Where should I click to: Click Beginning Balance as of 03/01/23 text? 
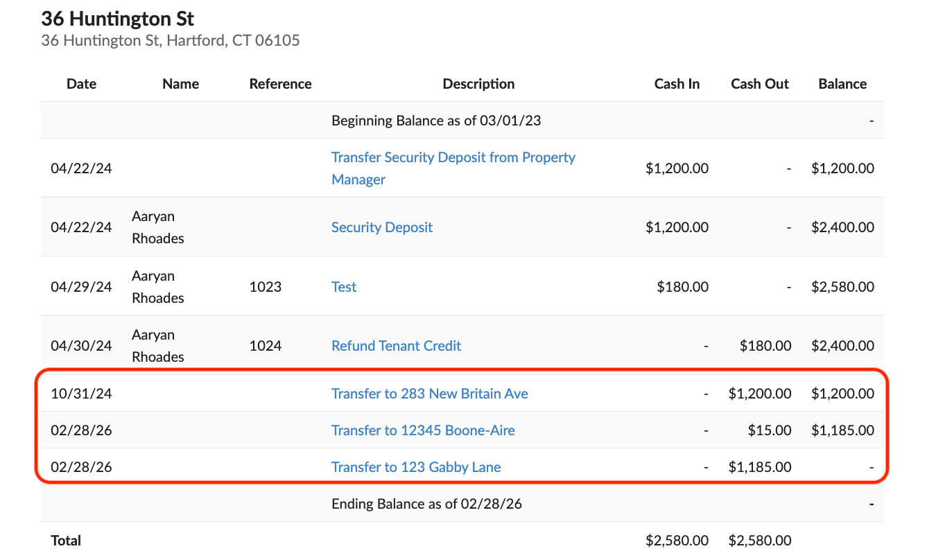point(436,121)
